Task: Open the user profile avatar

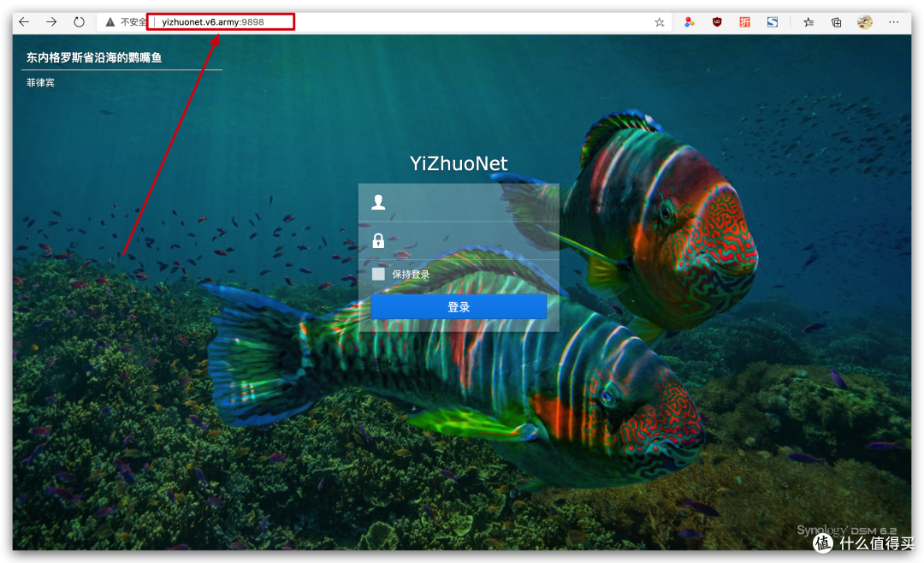Action: pyautogui.click(x=864, y=22)
